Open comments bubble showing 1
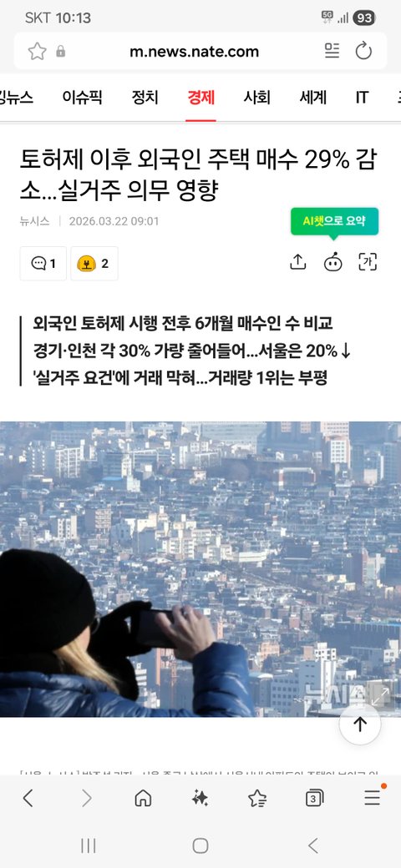The width and height of the screenshot is (401, 868). [x=43, y=264]
